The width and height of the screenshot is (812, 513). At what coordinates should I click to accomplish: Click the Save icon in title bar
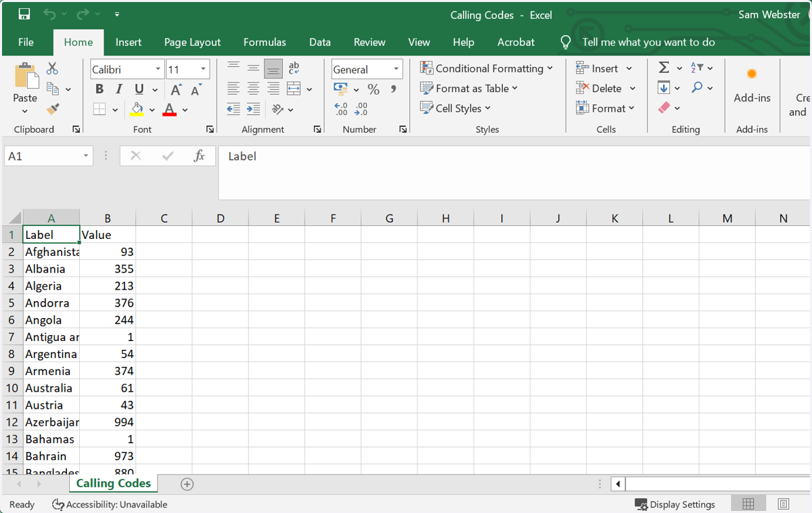[x=24, y=14]
